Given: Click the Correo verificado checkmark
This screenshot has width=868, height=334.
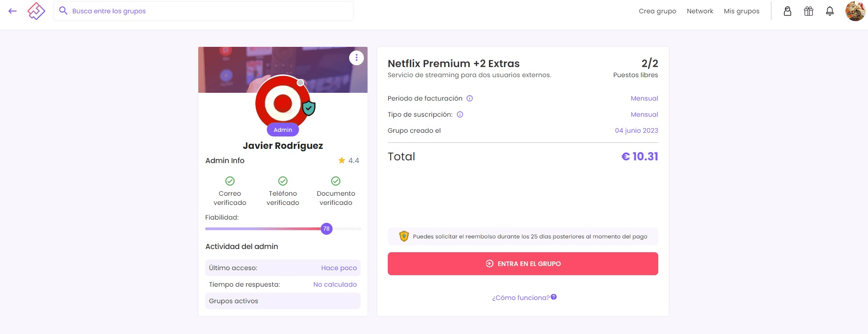Looking at the screenshot, I should (230, 181).
